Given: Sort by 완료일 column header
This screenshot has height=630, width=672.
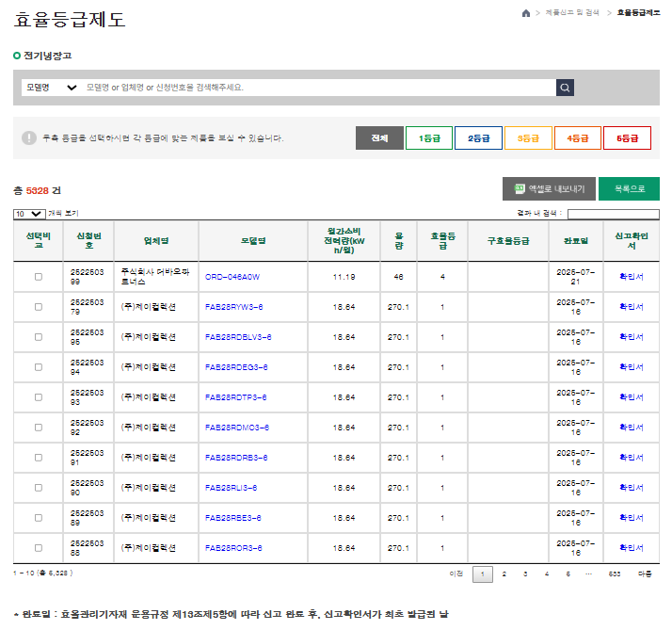Looking at the screenshot, I should 576,241.
